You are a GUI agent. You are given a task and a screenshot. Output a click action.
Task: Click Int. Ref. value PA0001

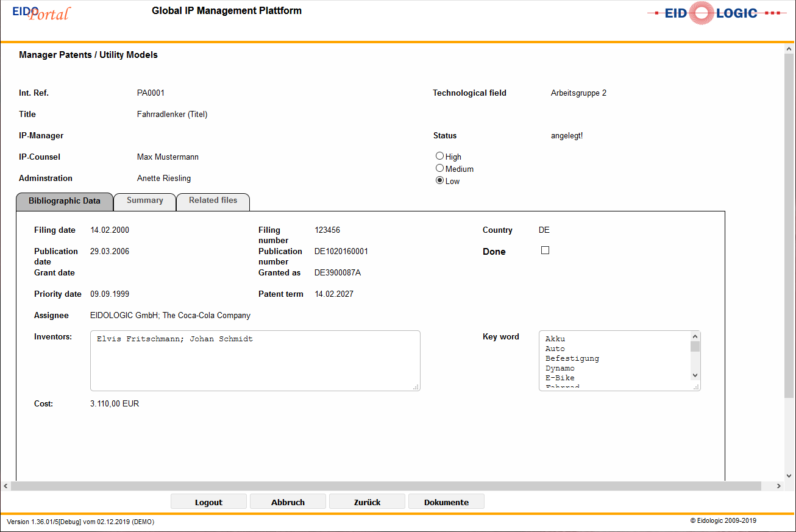click(x=151, y=93)
